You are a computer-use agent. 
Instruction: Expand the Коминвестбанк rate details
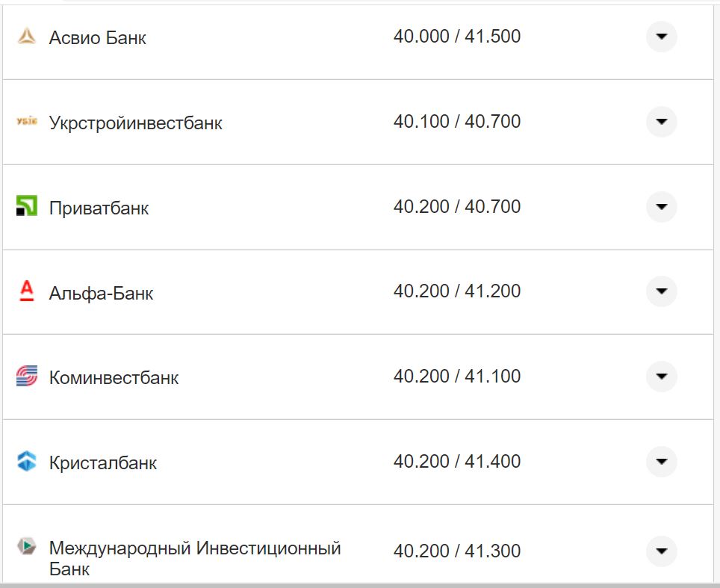point(661,377)
